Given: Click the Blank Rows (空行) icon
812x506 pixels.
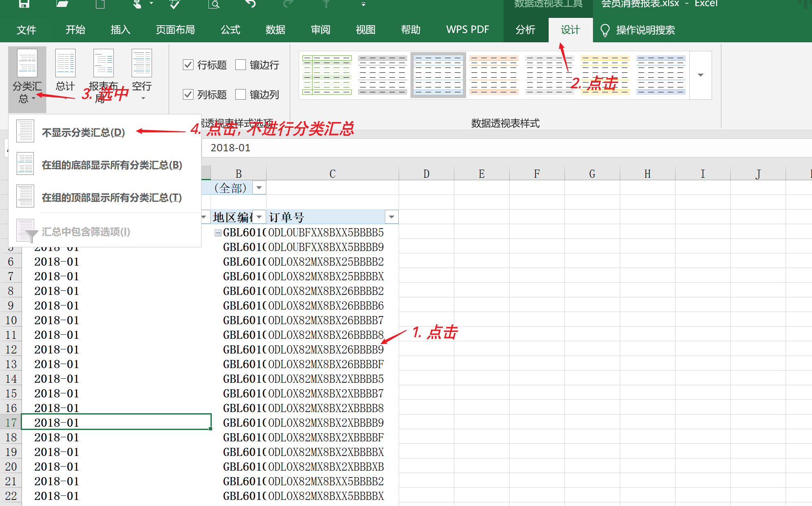Looking at the screenshot, I should [141, 64].
